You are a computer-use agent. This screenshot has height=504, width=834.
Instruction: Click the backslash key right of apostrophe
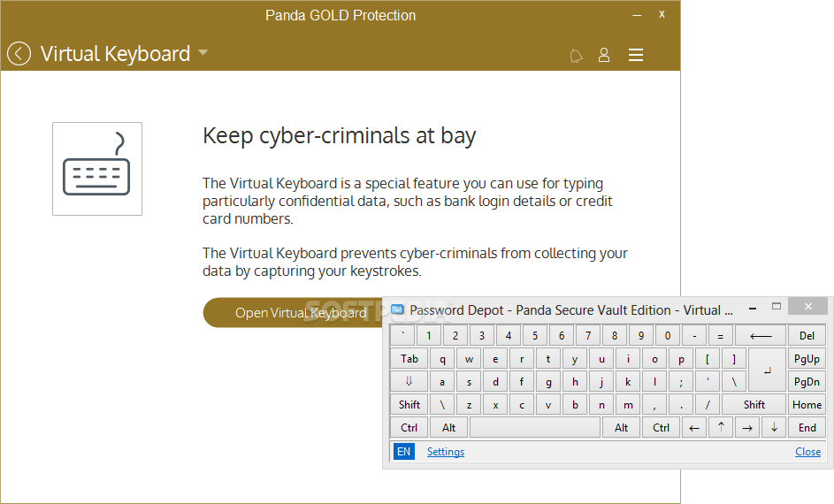(734, 381)
